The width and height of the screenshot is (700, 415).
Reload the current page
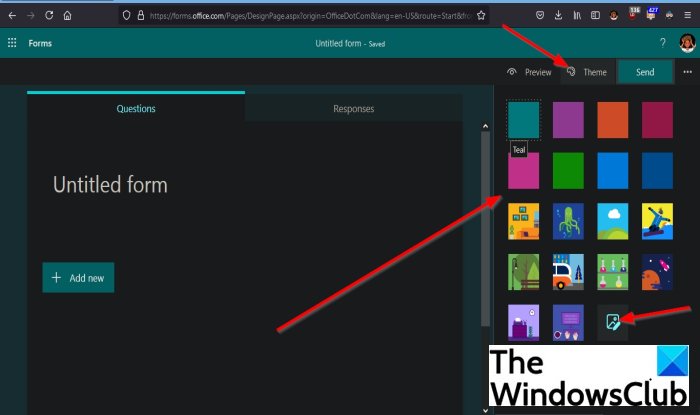pos(49,16)
